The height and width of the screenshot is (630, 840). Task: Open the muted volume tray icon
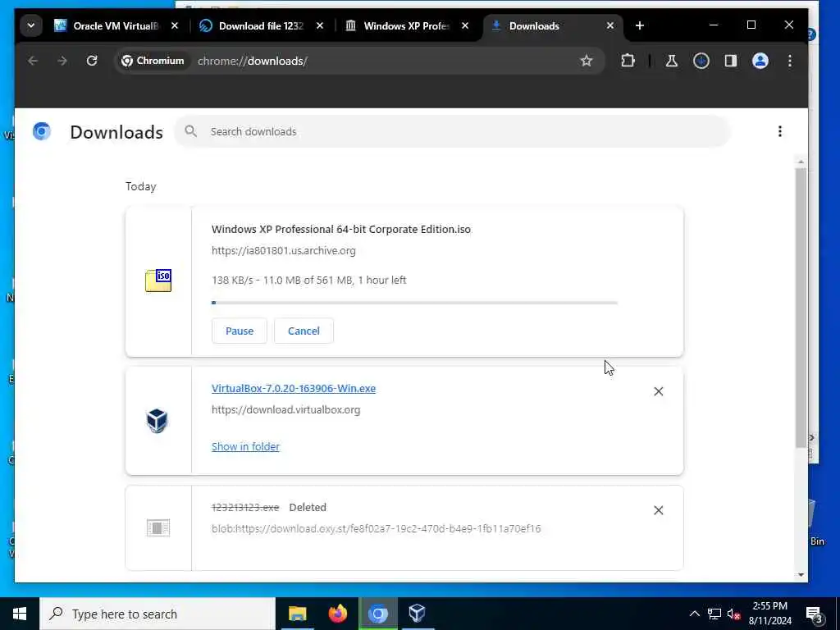[x=734, y=614]
